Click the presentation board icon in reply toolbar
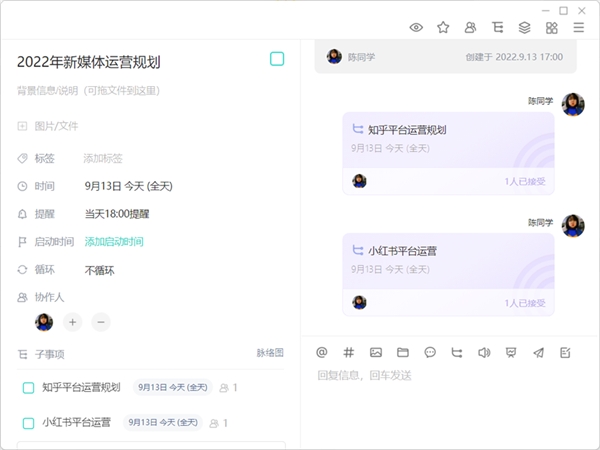The image size is (600, 450). (x=511, y=352)
